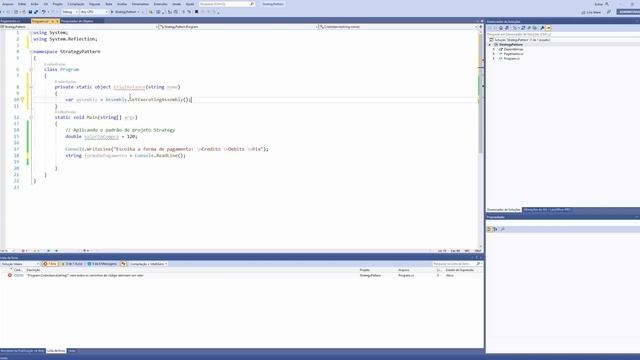Click the Save file icon in toolbar
Viewport: 640px width, 360px height.
click(30, 12)
